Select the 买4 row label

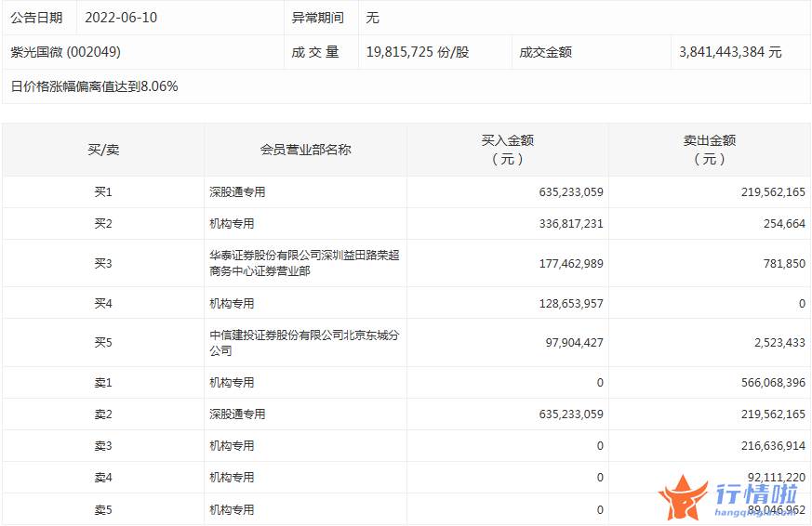pos(103,303)
